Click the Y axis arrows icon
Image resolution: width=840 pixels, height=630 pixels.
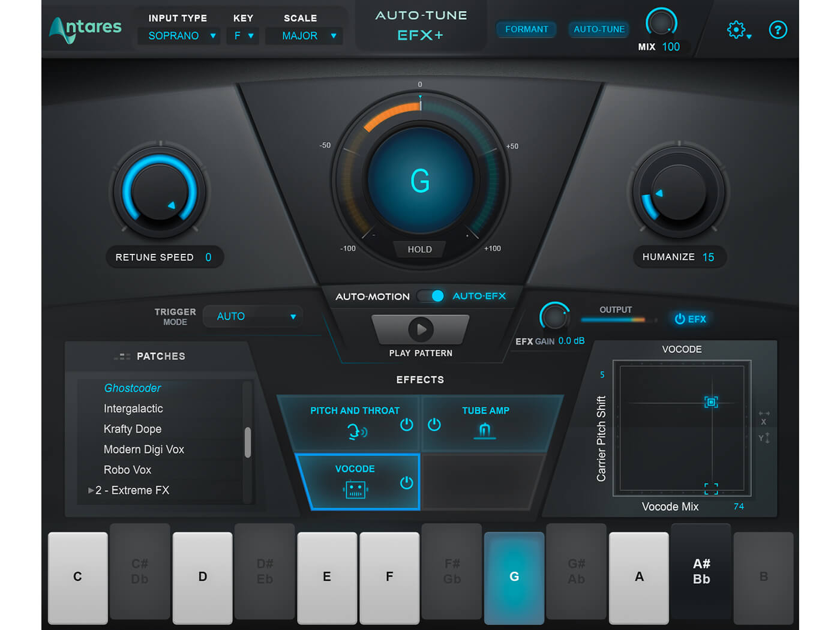coord(764,438)
